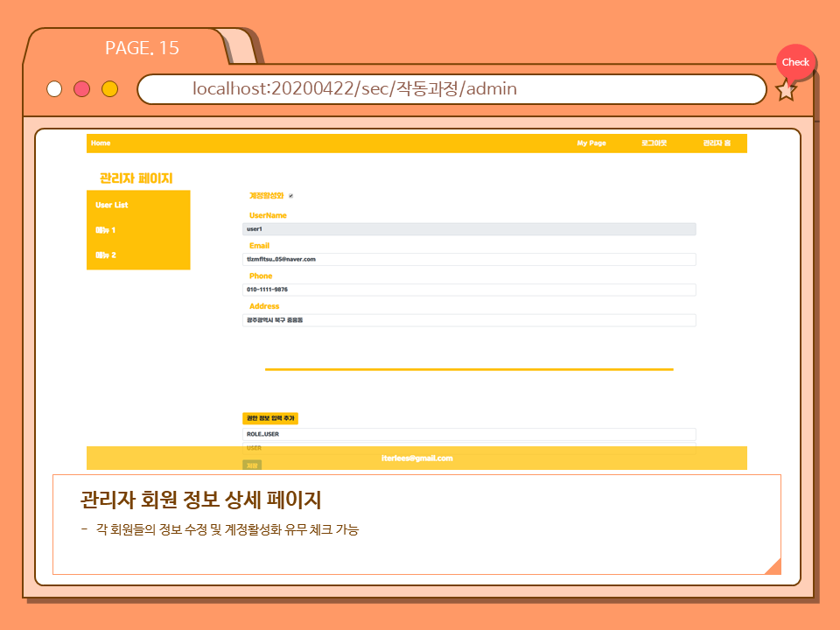Click into the Email input field

pos(469,259)
